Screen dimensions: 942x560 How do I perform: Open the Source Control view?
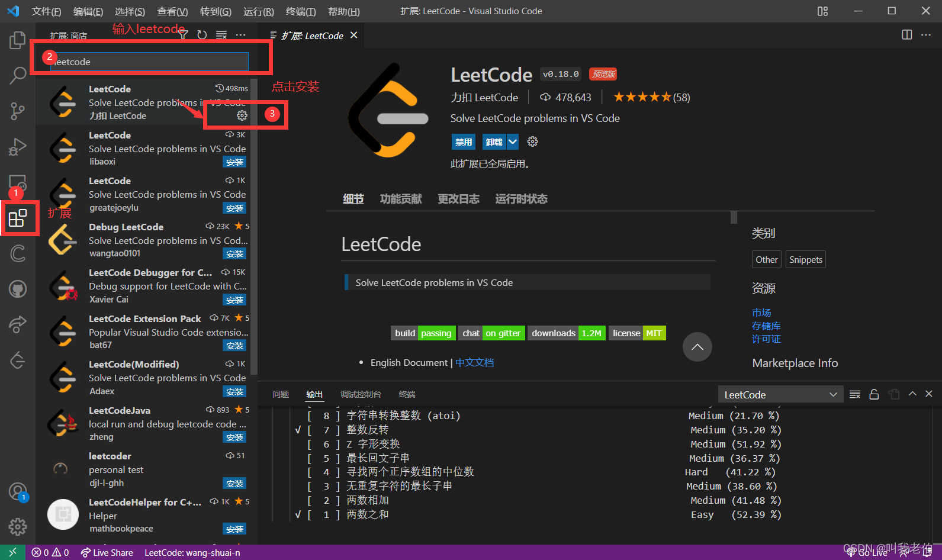[18, 111]
